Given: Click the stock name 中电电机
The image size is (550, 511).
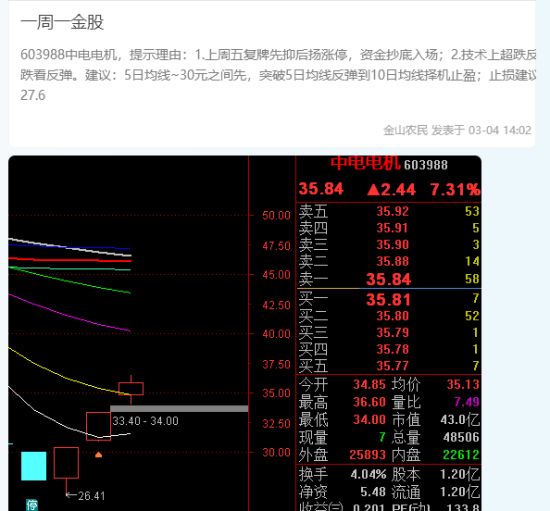Looking at the screenshot, I should click(365, 163).
